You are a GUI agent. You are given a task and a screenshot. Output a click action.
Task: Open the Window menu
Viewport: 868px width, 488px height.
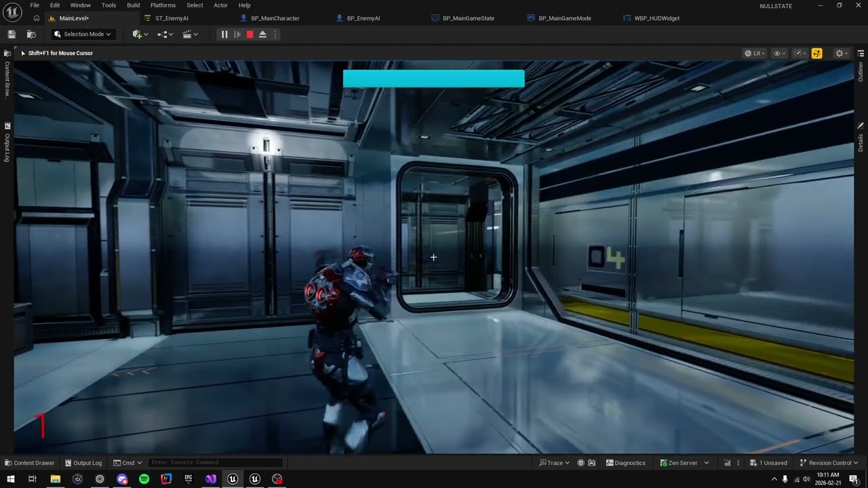point(81,5)
